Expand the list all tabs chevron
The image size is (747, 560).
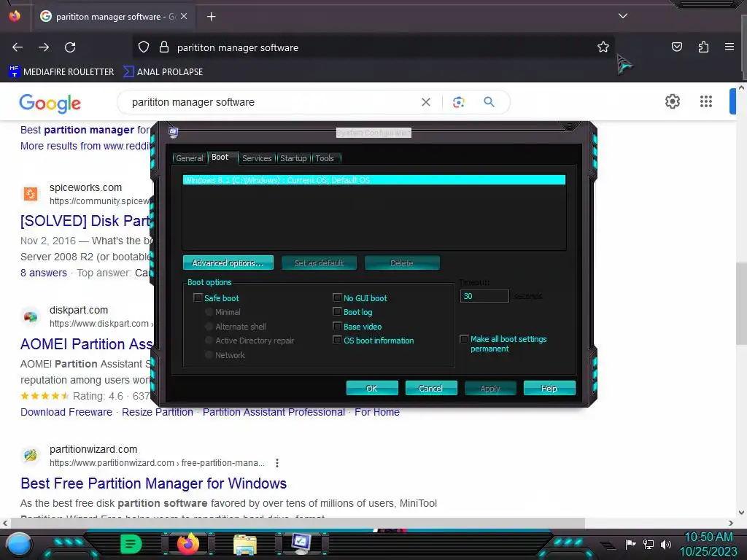[623, 16]
